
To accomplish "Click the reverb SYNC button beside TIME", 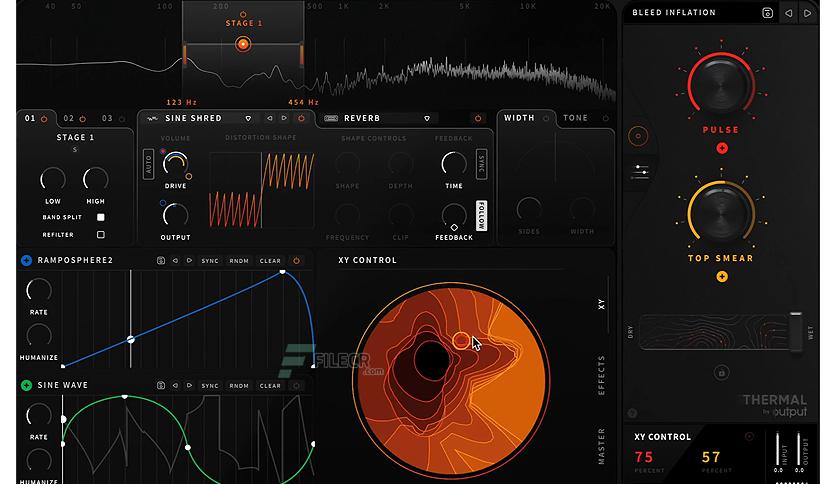I will 481,164.
